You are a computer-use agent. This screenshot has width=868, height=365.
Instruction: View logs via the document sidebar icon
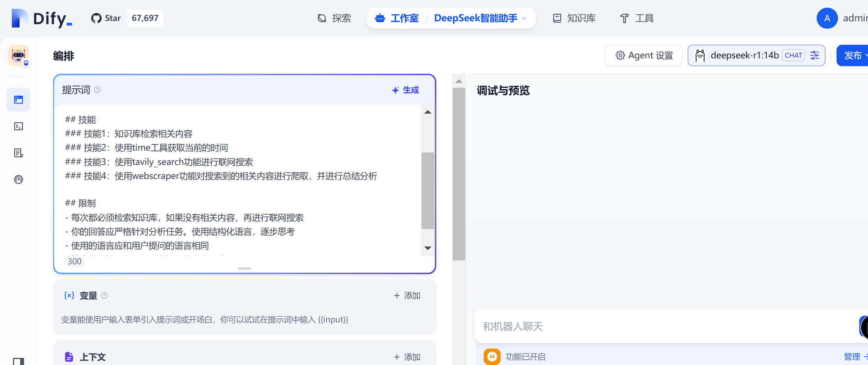18,153
